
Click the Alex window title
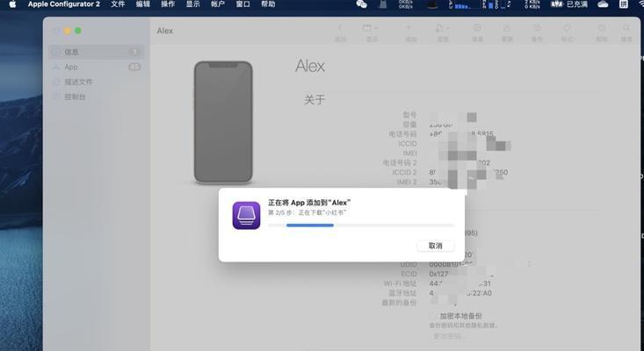click(x=164, y=31)
